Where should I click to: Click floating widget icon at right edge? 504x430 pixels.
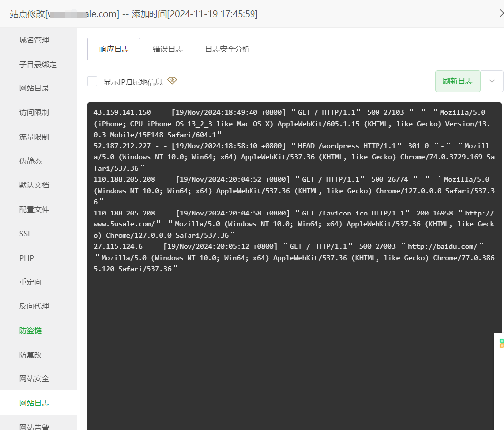501,343
